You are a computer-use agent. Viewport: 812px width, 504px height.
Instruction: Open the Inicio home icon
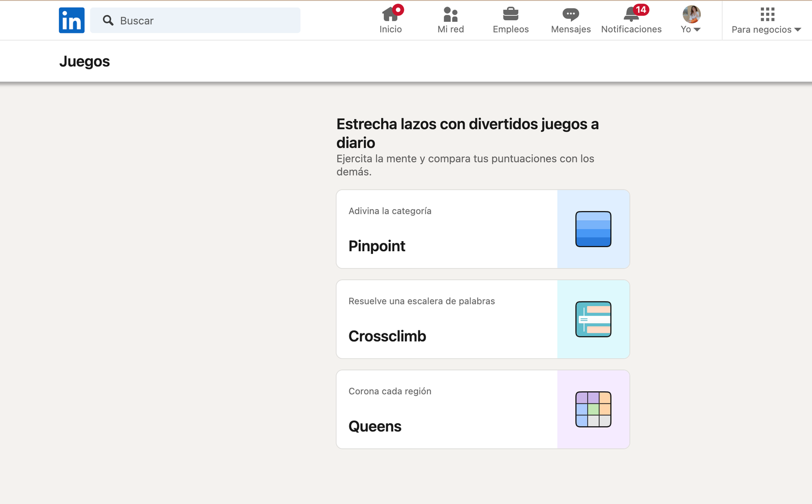point(390,14)
